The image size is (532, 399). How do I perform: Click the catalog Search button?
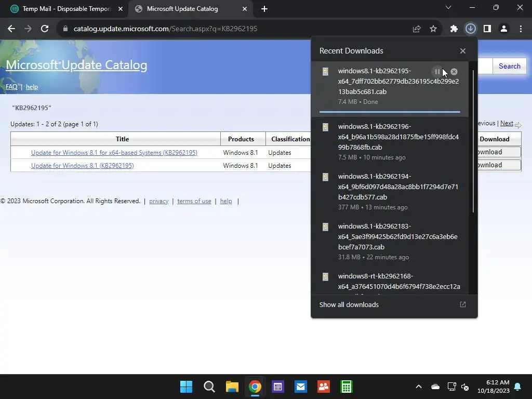pyautogui.click(x=509, y=66)
